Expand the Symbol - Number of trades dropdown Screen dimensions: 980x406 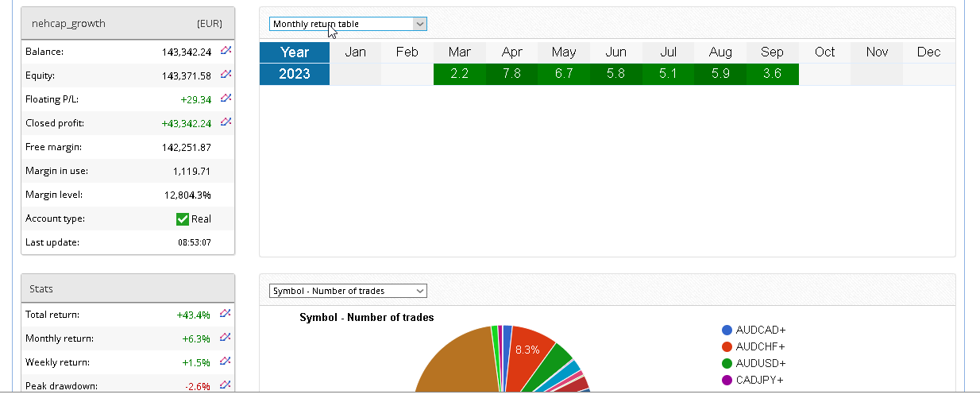click(x=348, y=291)
